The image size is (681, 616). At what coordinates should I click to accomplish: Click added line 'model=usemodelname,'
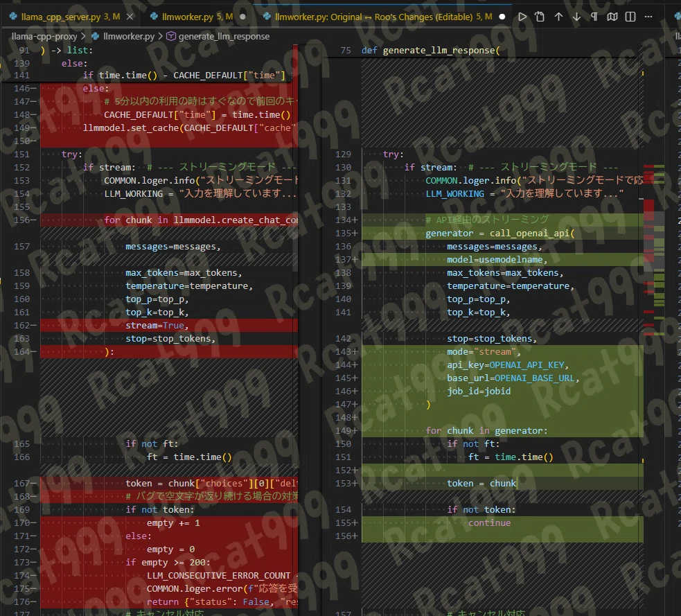[497, 260]
